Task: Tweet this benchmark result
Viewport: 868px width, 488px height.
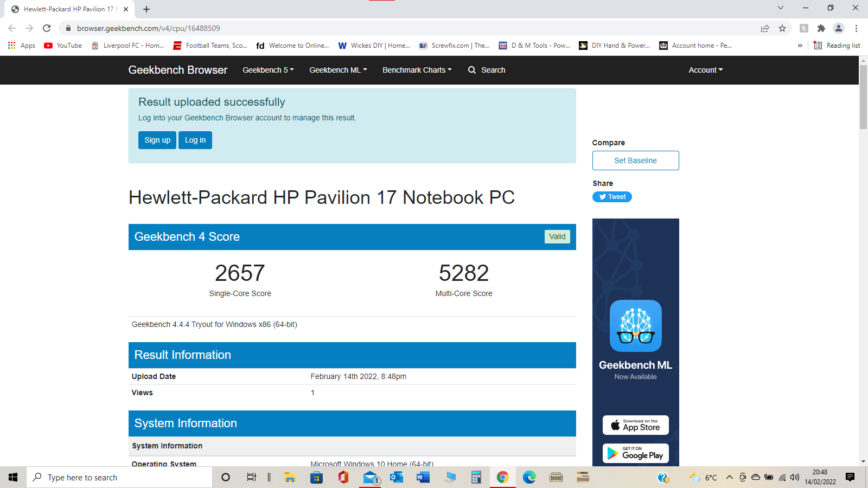Action: pyautogui.click(x=612, y=197)
